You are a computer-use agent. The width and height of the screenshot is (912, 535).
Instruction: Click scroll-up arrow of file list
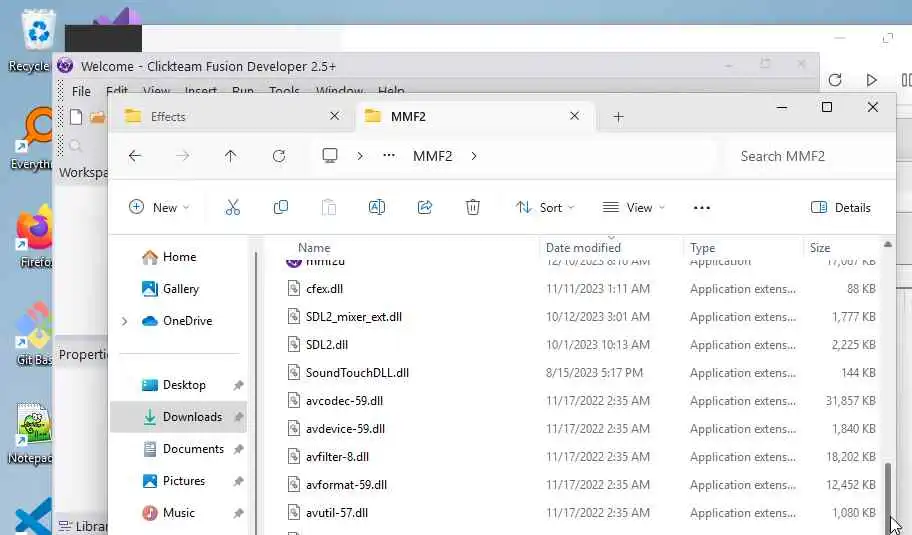[888, 245]
